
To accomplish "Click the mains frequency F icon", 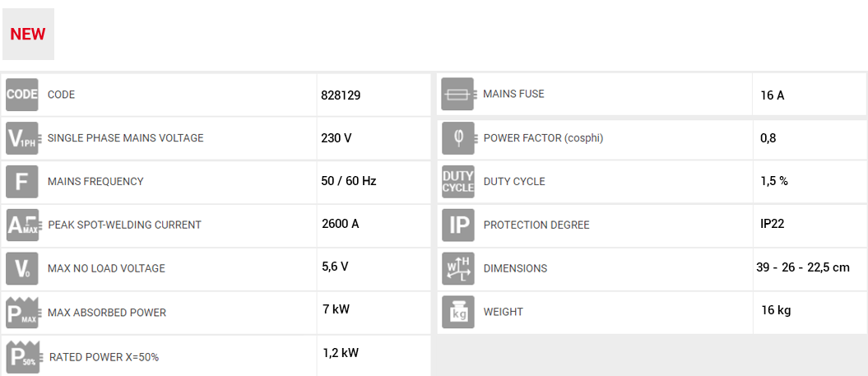I will (22, 182).
